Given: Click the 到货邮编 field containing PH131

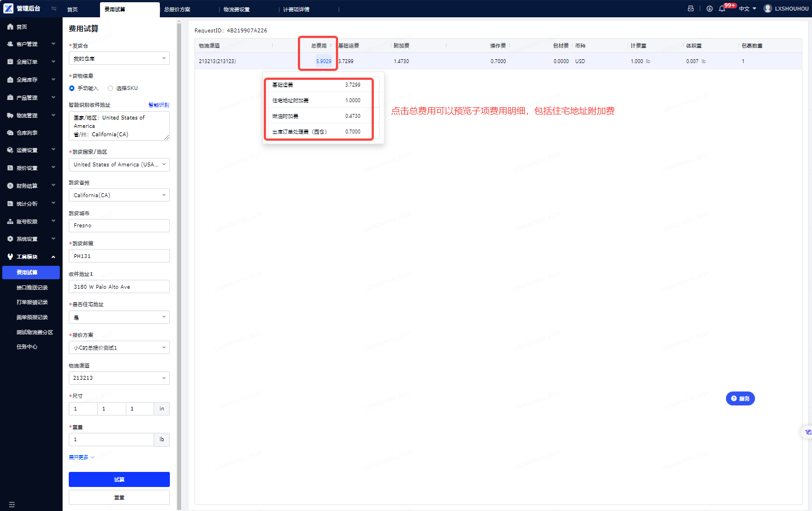Looking at the screenshot, I should tap(119, 256).
